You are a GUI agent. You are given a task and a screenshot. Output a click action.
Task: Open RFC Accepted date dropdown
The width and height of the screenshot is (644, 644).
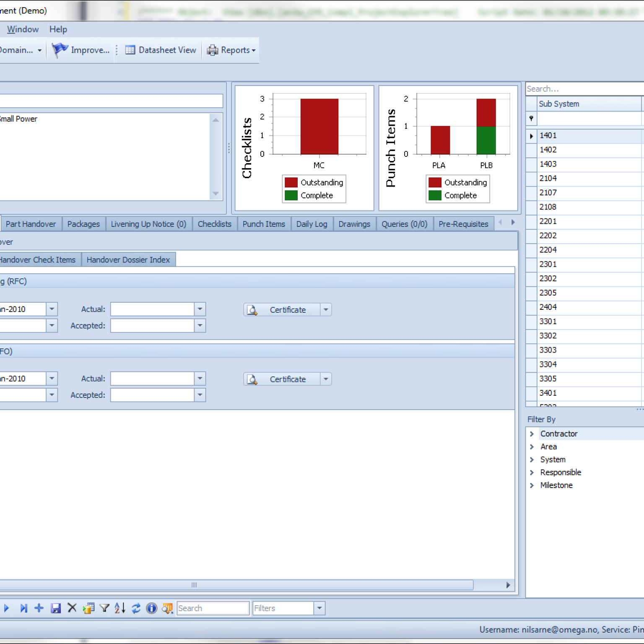pos(200,325)
